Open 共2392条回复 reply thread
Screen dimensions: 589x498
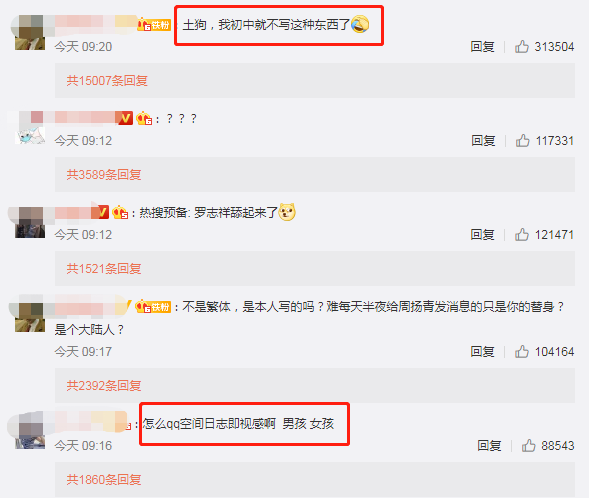pos(104,385)
